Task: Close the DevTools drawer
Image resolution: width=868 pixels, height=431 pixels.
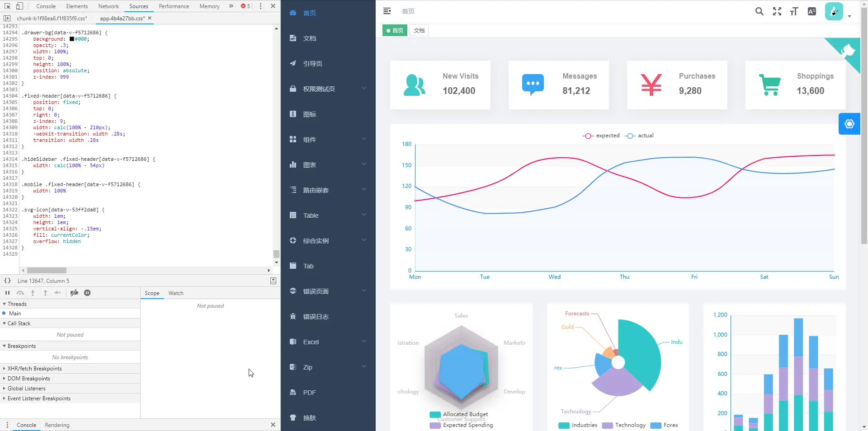Action: [273, 425]
